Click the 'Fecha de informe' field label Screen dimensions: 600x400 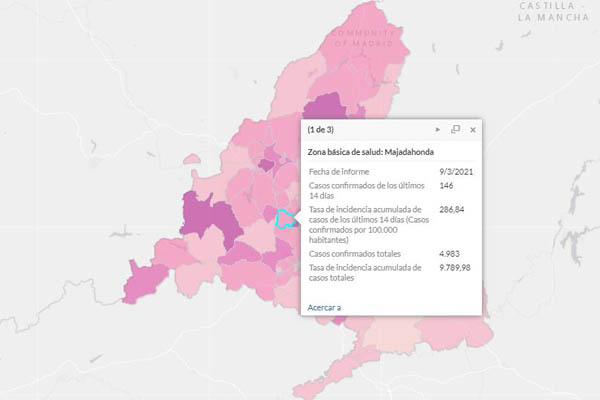pos(340,172)
